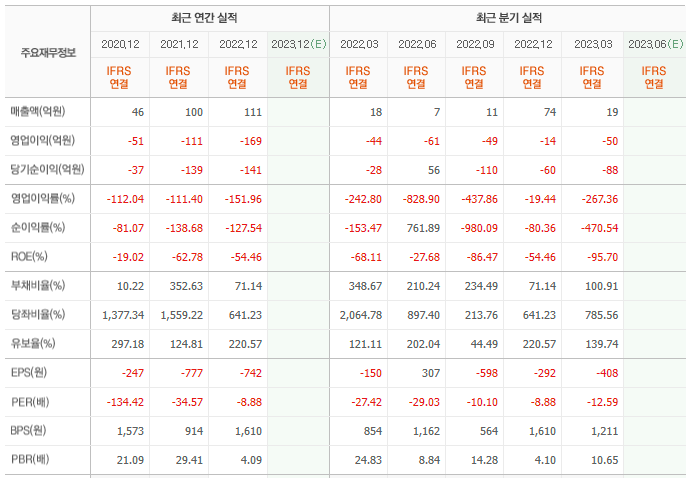This screenshot has width=697, height=478.
Task: Select the 최근 연간 실적 header
Action: point(204,18)
